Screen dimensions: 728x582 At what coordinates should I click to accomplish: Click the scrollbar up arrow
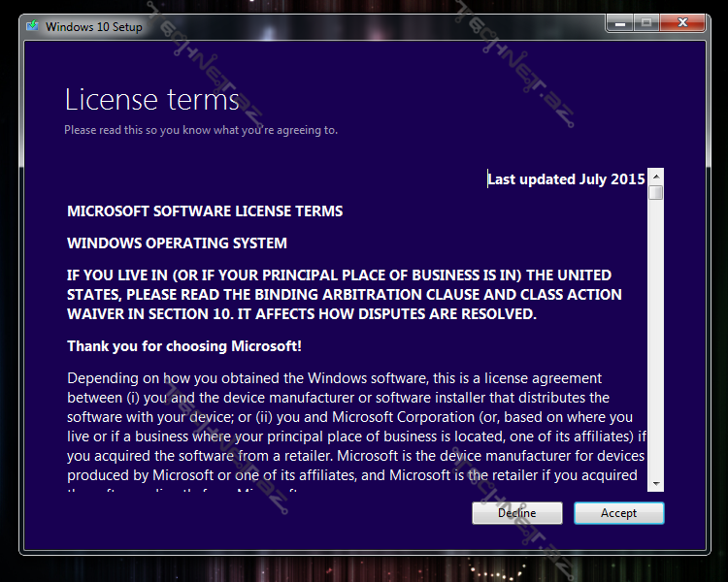656,177
